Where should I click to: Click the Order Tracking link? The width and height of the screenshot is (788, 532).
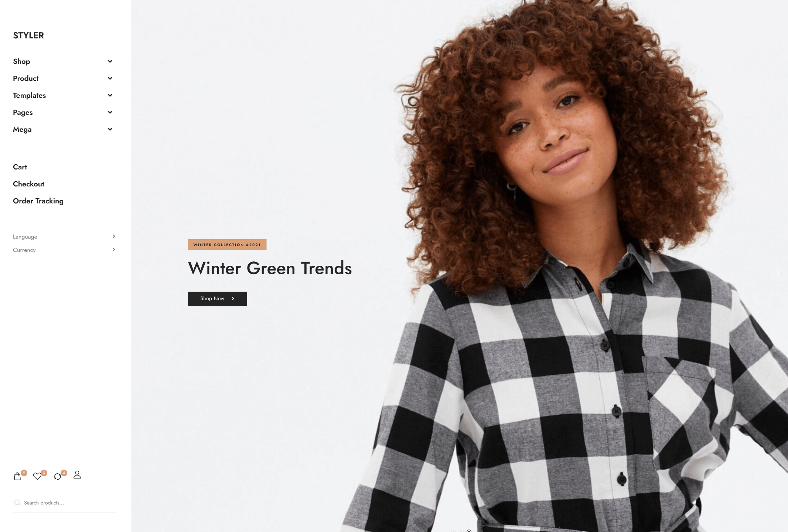38,201
